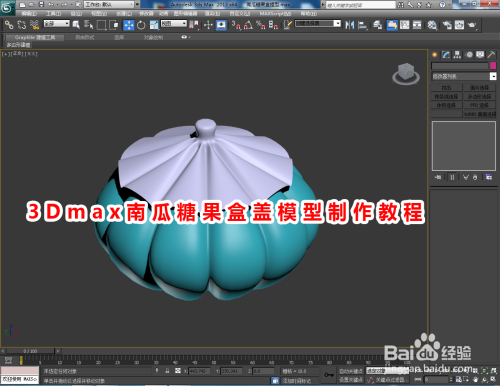Click the Render Production teapot icon

click(x=472, y=25)
